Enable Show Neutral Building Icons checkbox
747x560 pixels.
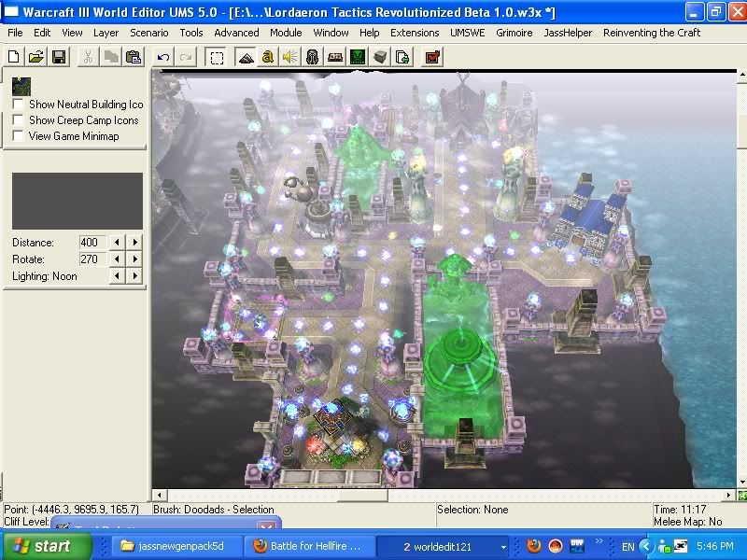coord(18,105)
